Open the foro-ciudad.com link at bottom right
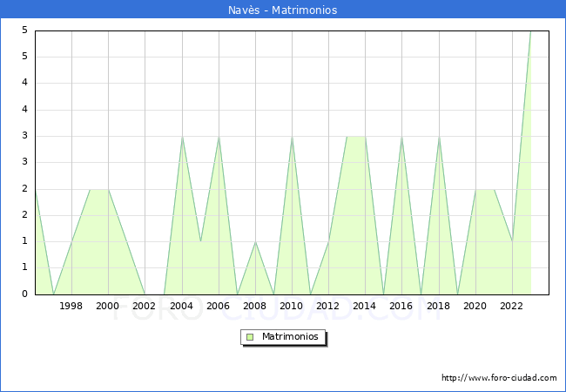The image size is (566, 392). tap(499, 378)
